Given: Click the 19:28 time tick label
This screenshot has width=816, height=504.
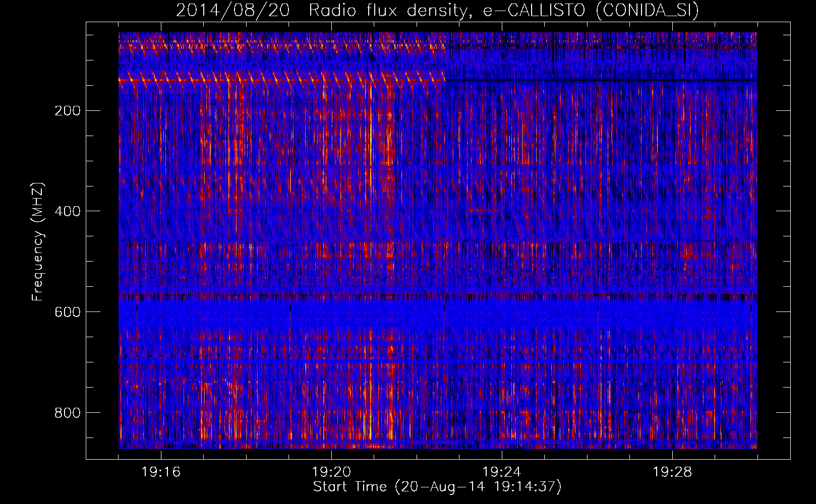Looking at the screenshot, I should point(672,472).
